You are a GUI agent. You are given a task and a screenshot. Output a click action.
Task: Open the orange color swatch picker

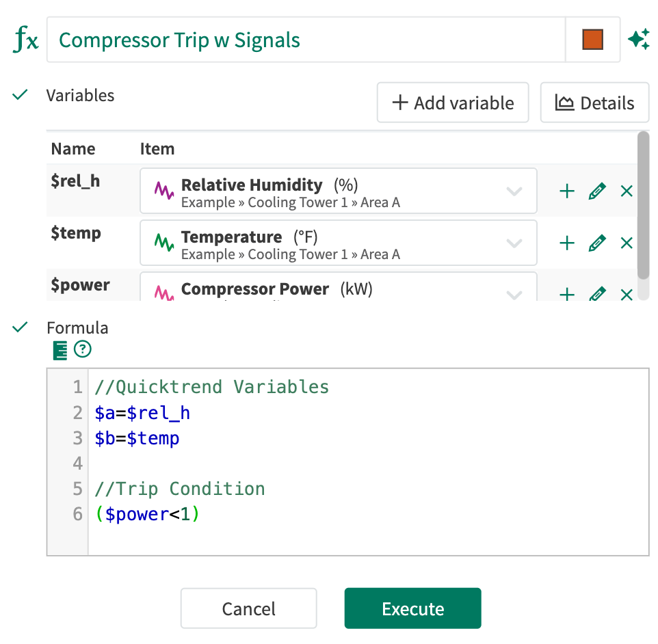[592, 40]
